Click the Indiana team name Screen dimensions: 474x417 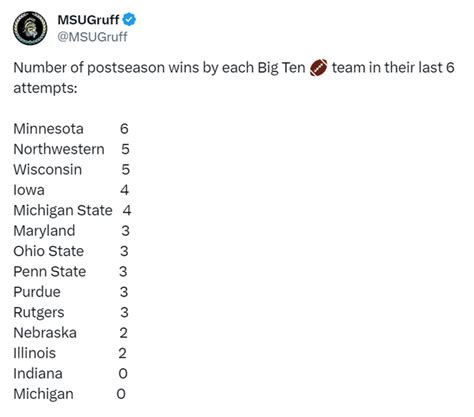(38, 374)
